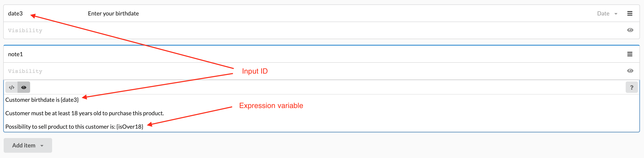Select the note1 panel header

(x=15, y=54)
